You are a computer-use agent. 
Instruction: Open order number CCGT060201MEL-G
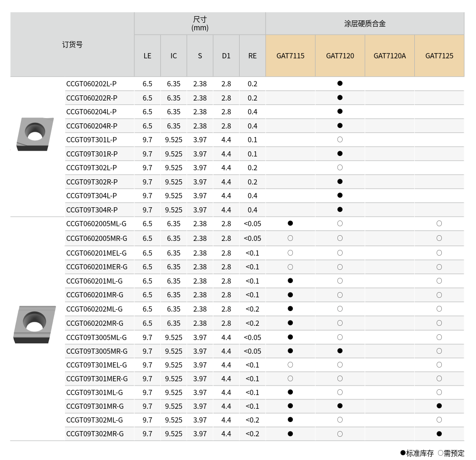pyautogui.click(x=97, y=253)
